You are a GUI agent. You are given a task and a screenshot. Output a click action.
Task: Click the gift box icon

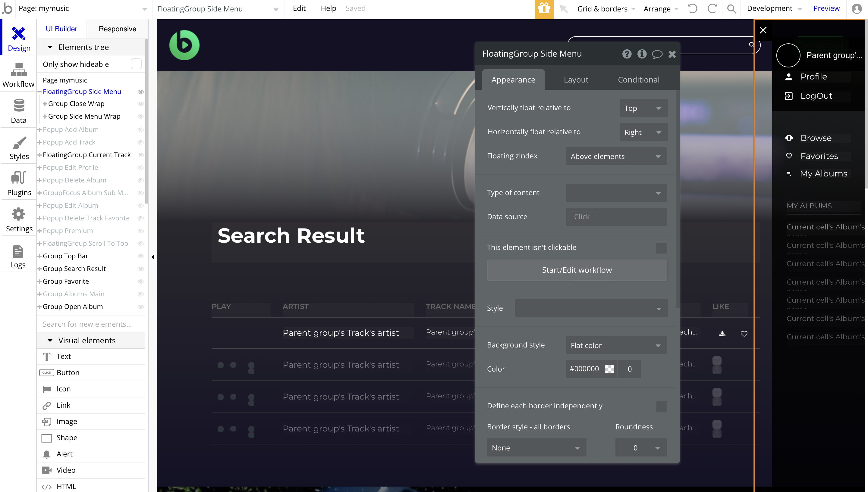coord(544,9)
